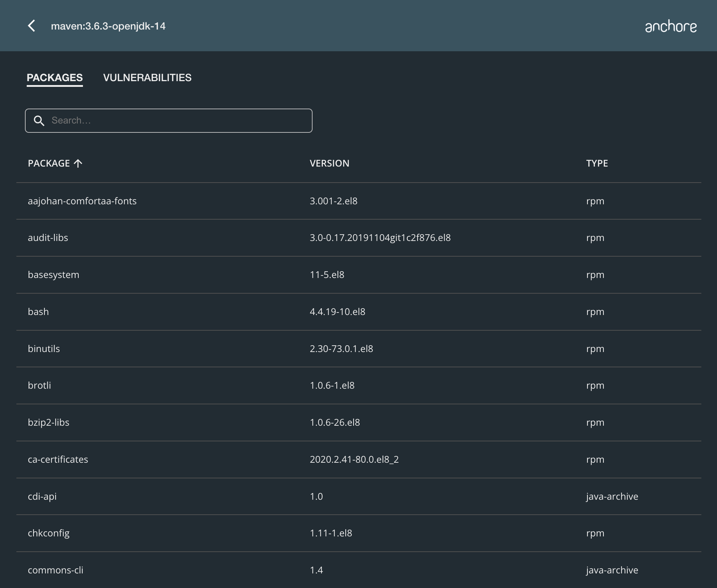Select the bzip2-libs version text
The height and width of the screenshot is (588, 717).
coord(335,422)
